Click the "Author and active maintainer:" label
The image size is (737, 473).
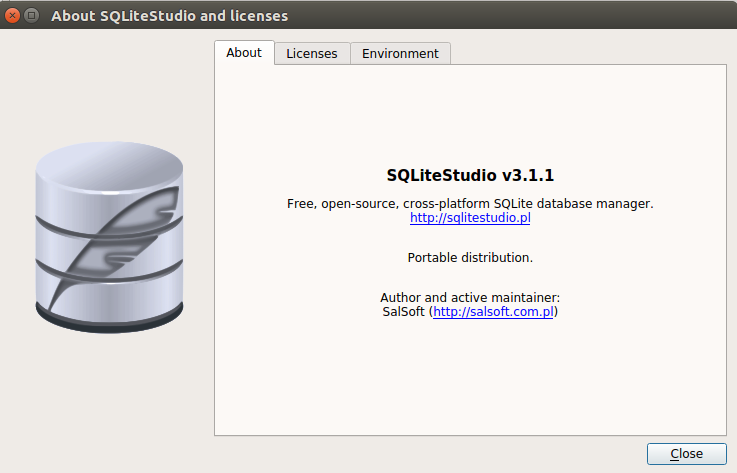(469, 298)
